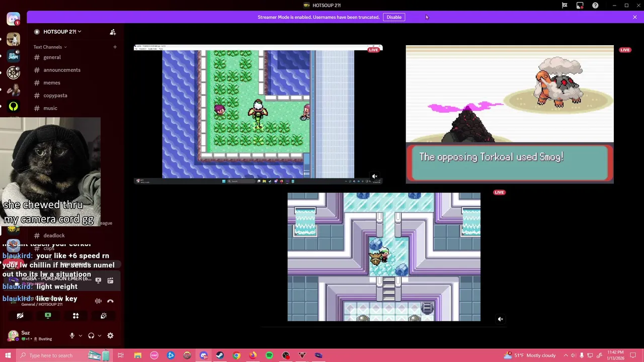
Task: Toggle noise suppression waveform icon
Action: point(98,301)
